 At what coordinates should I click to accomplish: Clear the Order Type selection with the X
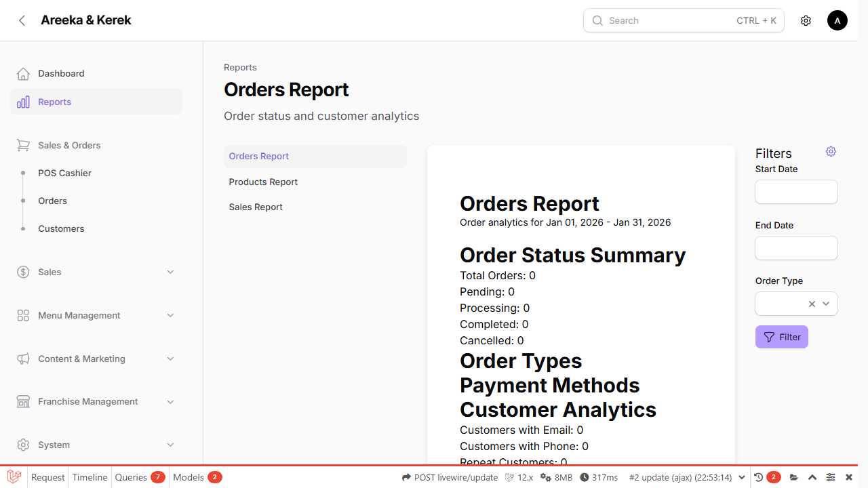(812, 304)
